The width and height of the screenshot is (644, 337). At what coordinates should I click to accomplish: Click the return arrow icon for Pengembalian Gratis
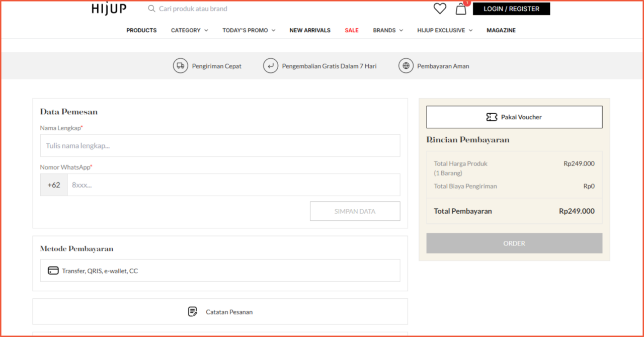[x=271, y=66]
